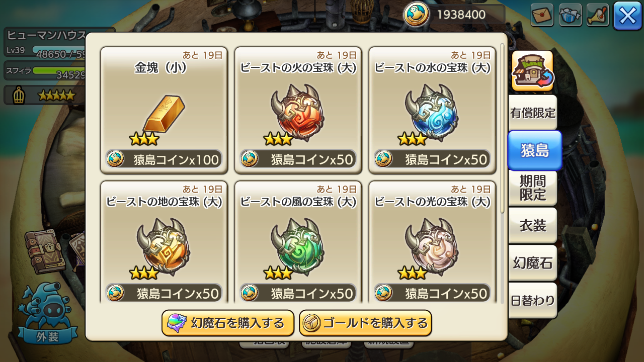Image resolution: width=644 pixels, height=362 pixels.
Task: Tap the horn announcement icon
Action: [598, 15]
